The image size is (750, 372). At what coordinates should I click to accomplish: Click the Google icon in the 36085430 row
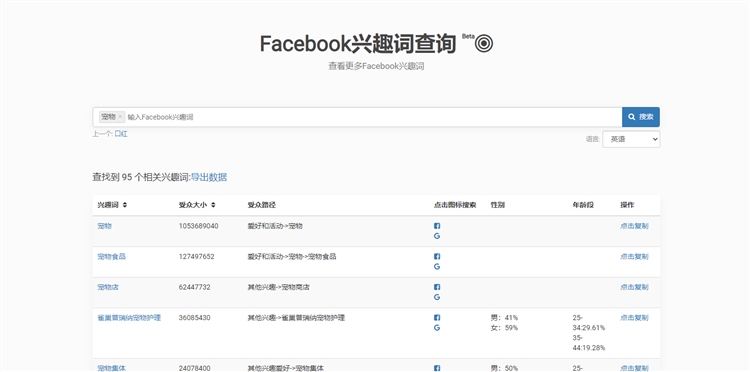tap(437, 328)
